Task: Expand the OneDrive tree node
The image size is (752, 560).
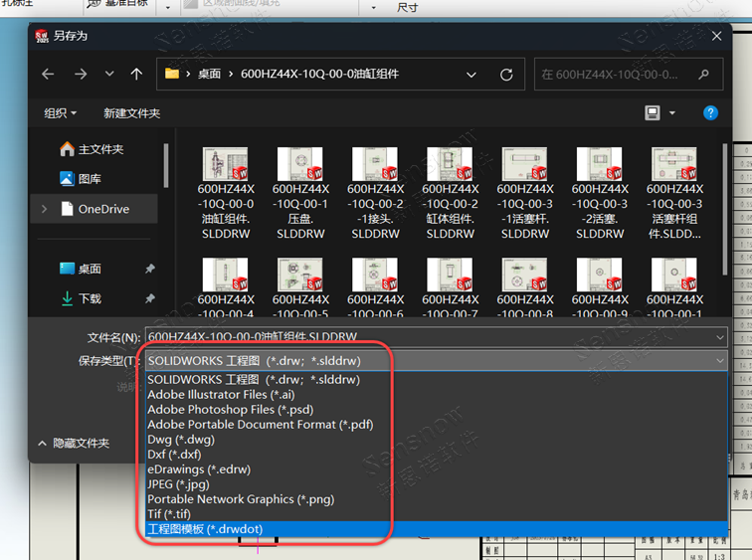Action: click(44, 209)
